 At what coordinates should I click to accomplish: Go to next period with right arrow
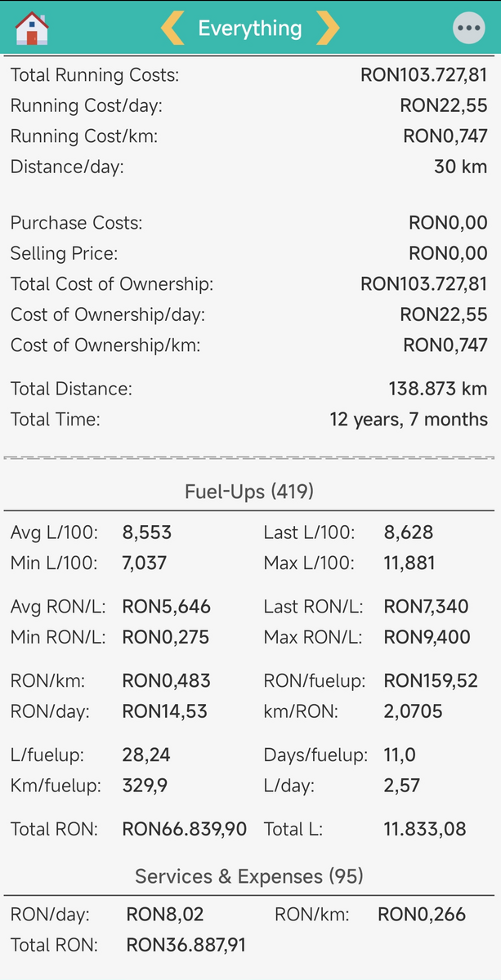coord(328,29)
